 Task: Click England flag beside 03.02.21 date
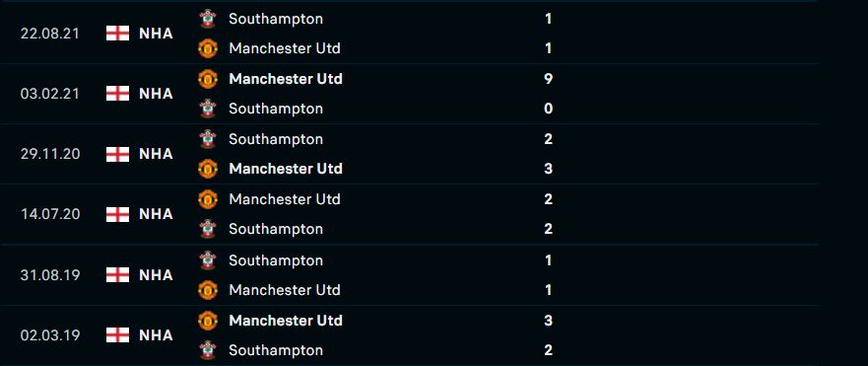[x=117, y=94]
